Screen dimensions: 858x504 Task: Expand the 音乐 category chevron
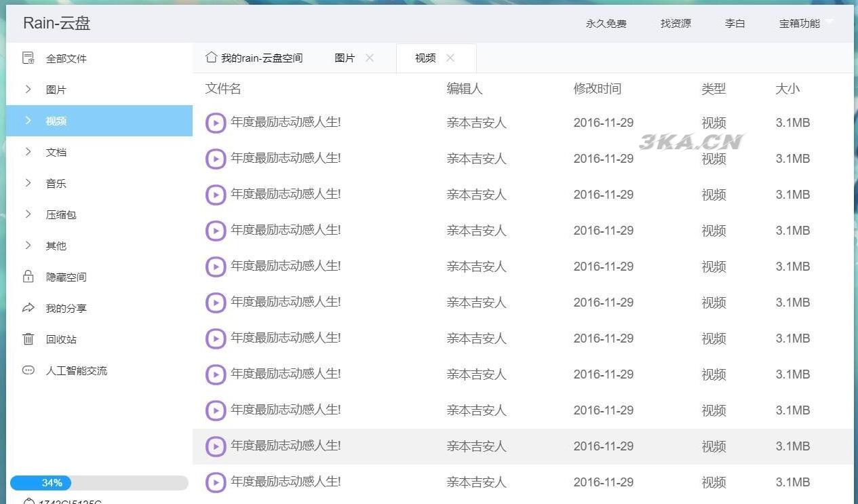point(28,183)
